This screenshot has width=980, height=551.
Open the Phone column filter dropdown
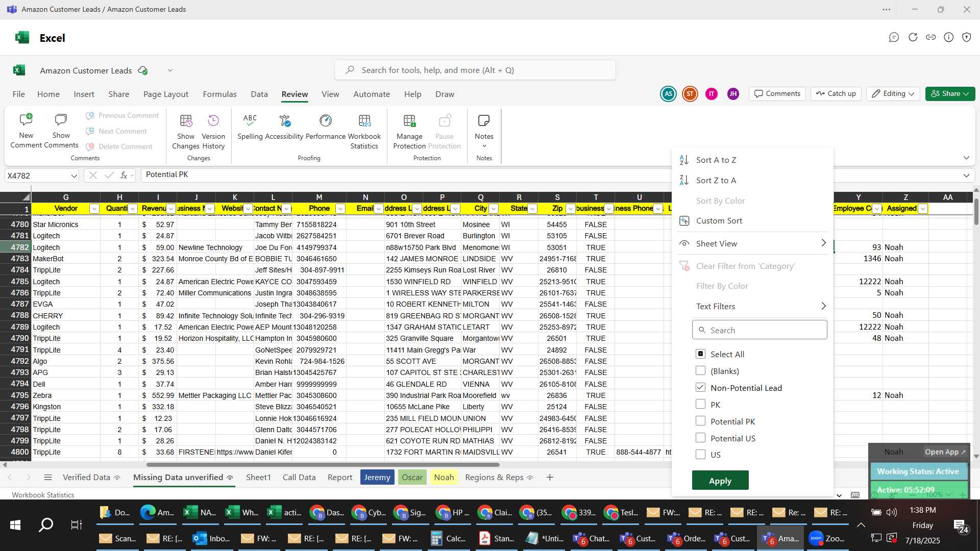pos(340,209)
